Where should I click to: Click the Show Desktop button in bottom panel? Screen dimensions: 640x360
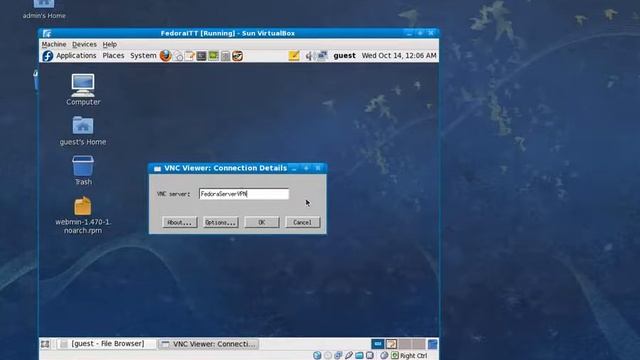pyautogui.click(x=45, y=344)
